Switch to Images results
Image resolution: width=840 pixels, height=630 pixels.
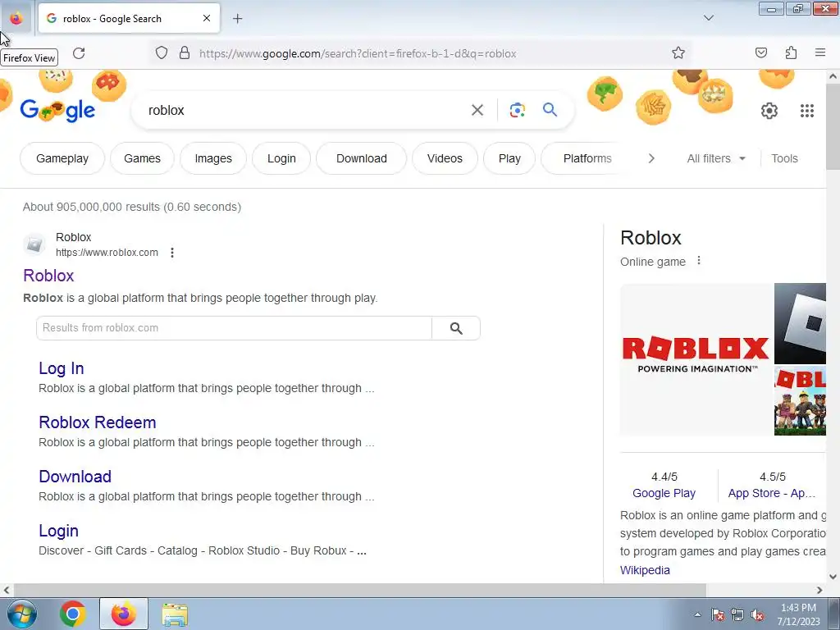[x=213, y=158]
